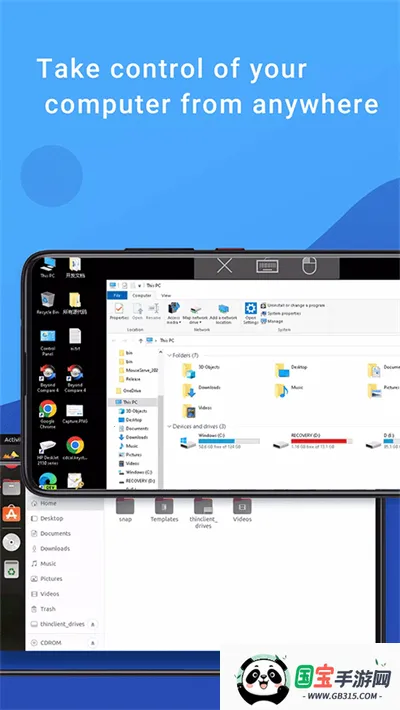This screenshot has width=400, height=710.
Task: Open the 3D Objects folder
Action: [x=201, y=370]
